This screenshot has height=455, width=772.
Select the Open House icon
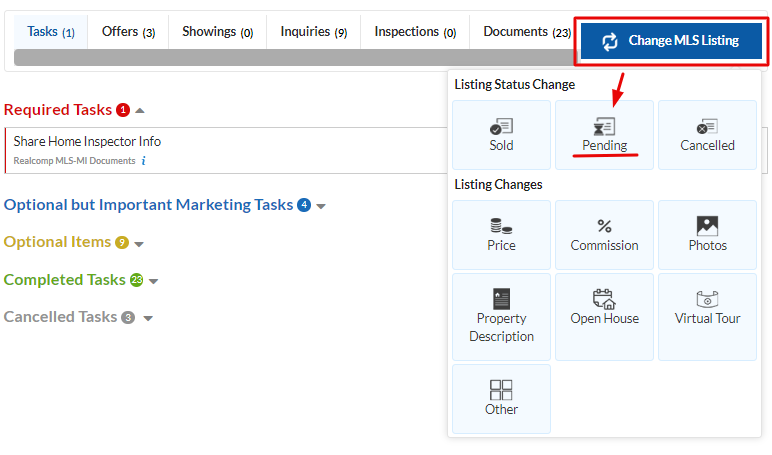pos(604,298)
